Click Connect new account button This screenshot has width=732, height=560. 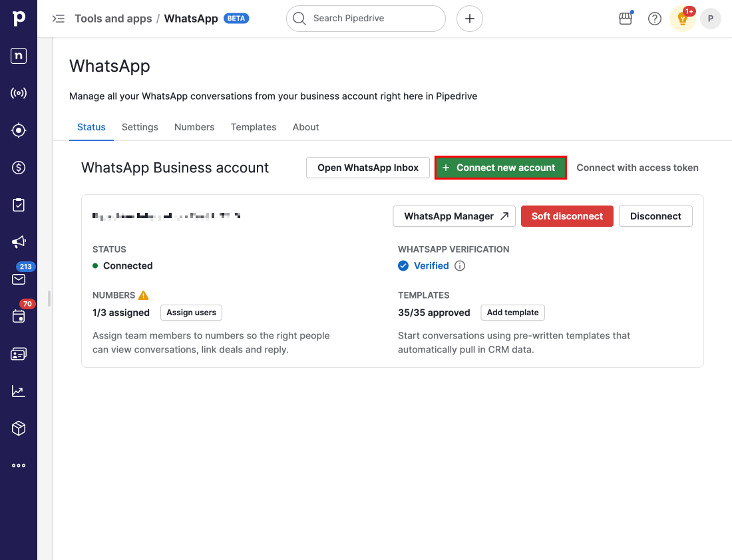pos(500,168)
